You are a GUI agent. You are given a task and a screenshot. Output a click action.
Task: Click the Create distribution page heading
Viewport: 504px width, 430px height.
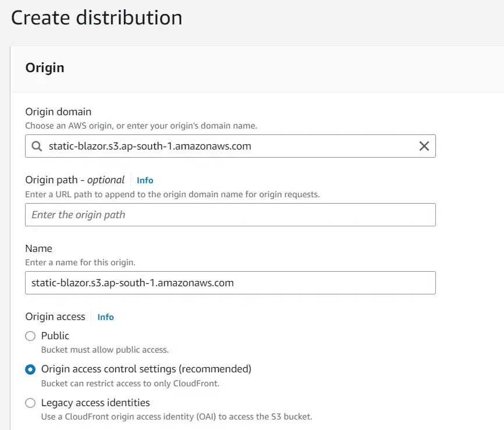click(96, 18)
